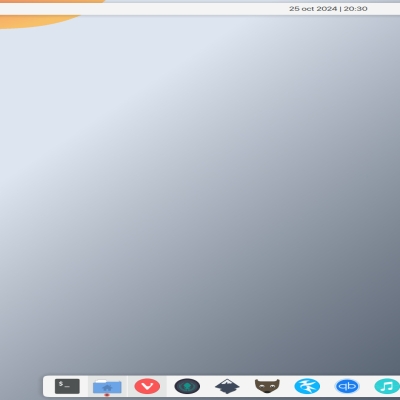
Task: Select the dark $_ prompt icon
Action: (x=67, y=386)
